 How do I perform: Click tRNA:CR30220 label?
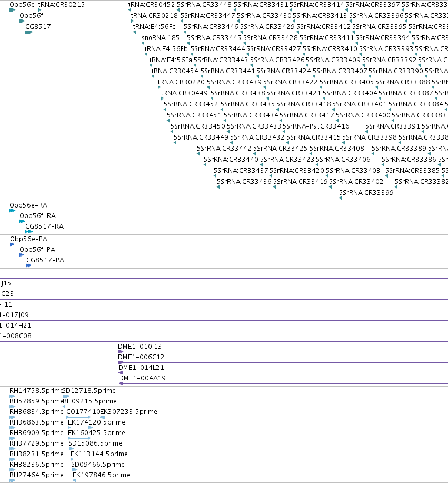[x=181, y=82]
